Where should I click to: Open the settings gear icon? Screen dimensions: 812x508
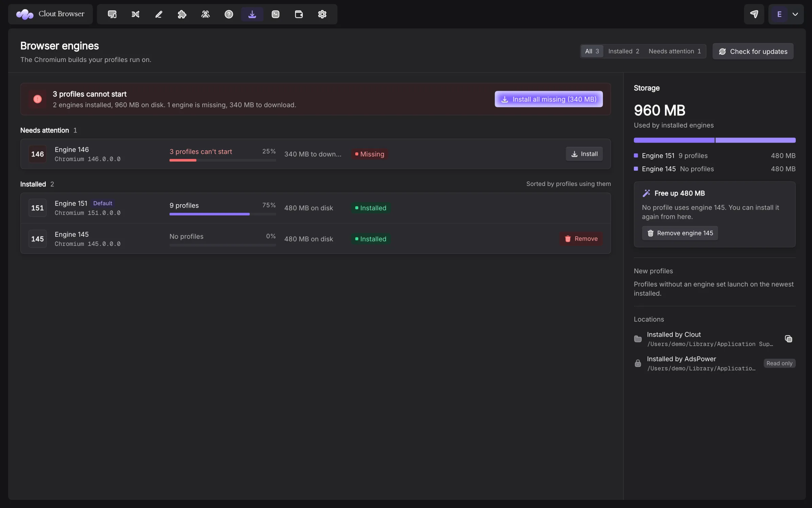point(322,14)
